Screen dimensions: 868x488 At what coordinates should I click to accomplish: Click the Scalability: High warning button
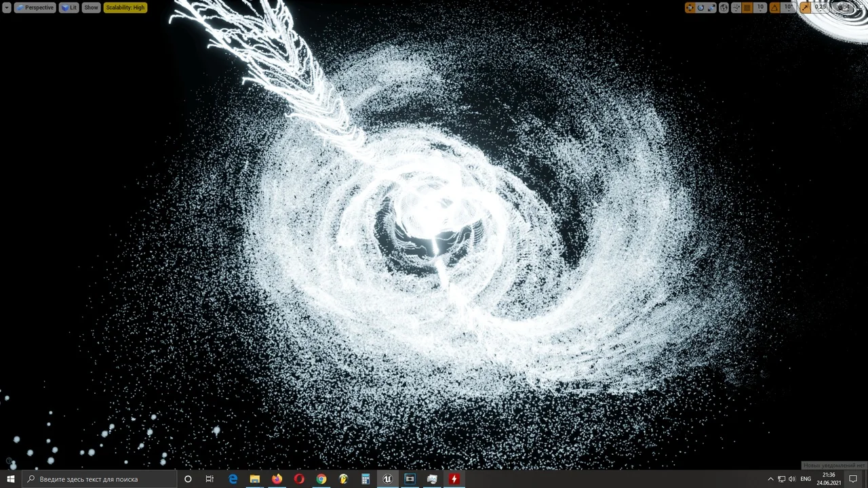click(125, 7)
